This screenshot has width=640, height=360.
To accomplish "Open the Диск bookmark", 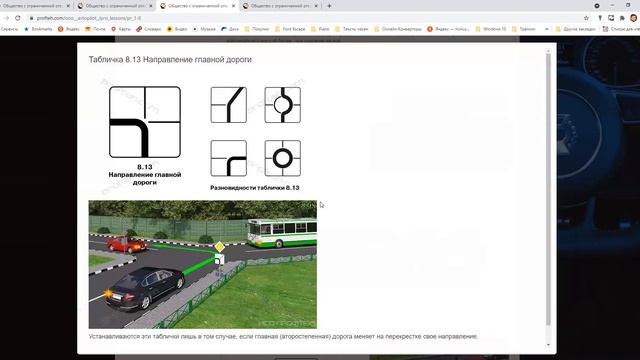I will [230, 29].
